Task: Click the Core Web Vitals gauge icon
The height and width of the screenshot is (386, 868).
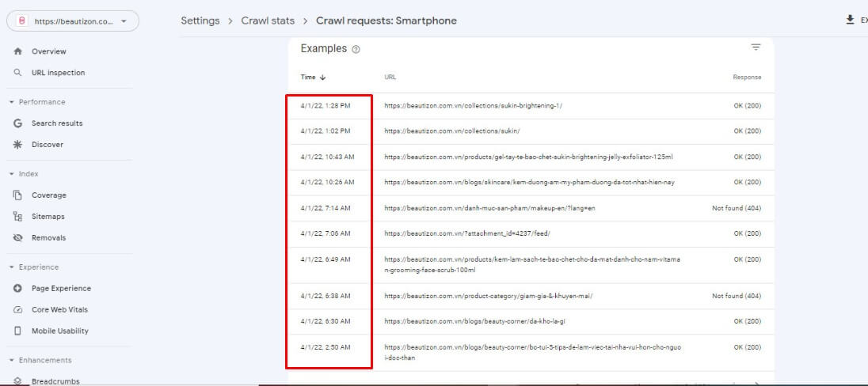Action: [x=17, y=310]
